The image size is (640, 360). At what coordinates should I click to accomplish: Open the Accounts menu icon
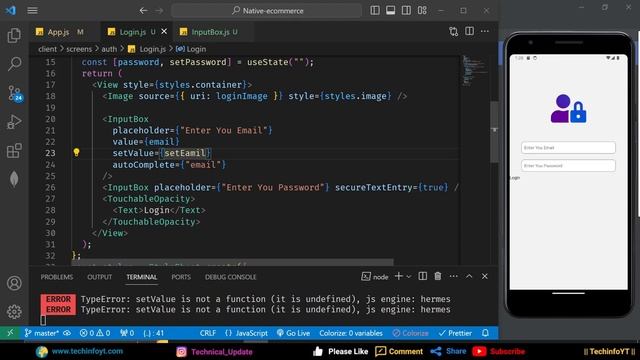(14, 283)
